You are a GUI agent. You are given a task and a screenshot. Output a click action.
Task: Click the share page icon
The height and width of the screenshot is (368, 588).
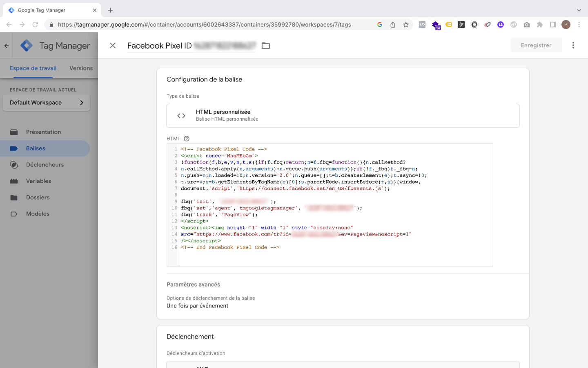[x=393, y=25]
